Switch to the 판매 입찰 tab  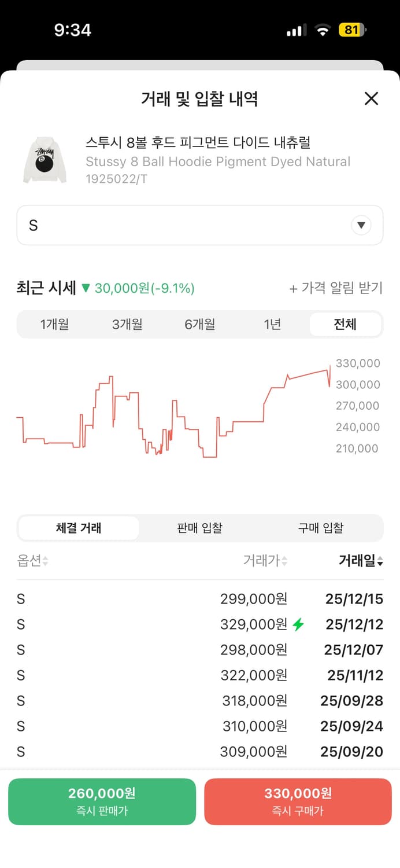[x=199, y=528]
